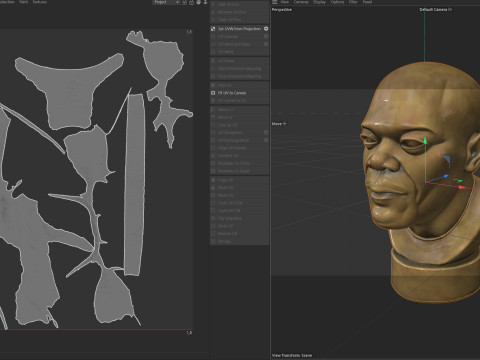The height and width of the screenshot is (360, 480).
Task: Click Stop Interactive Mapping
Action: coord(239,76)
